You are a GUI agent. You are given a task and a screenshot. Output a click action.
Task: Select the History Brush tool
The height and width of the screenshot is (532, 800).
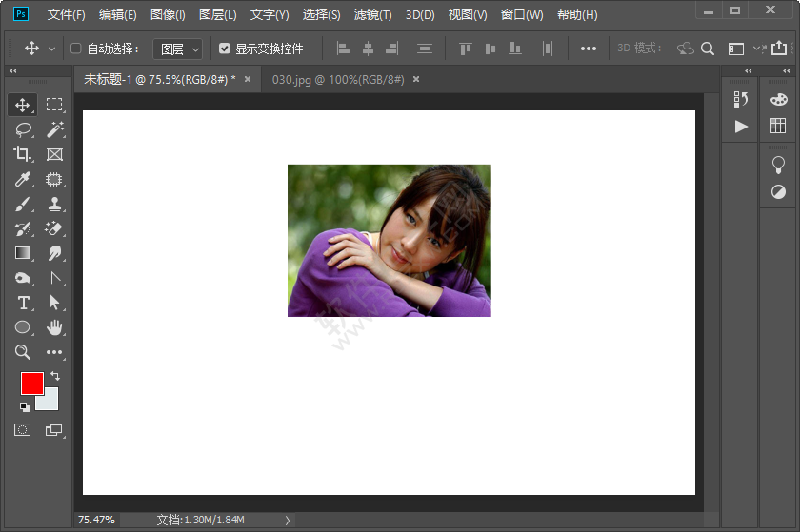(23, 228)
